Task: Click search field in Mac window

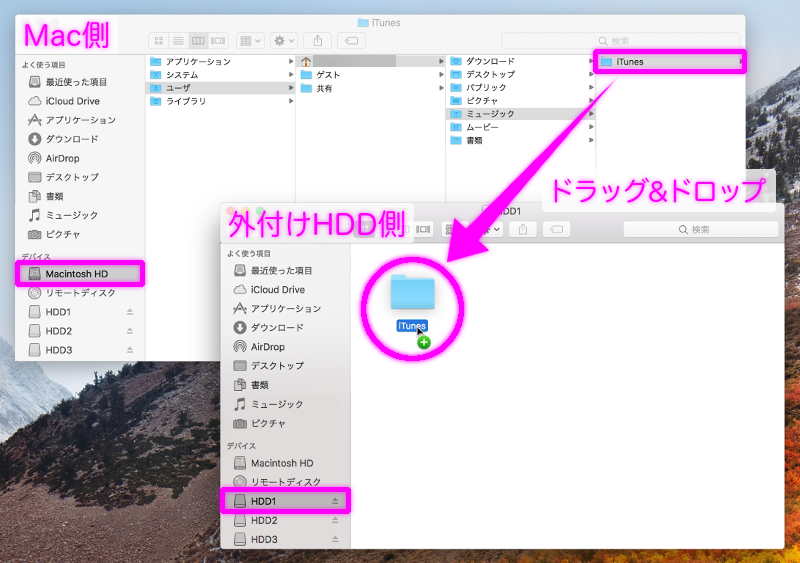Action: coord(620,40)
